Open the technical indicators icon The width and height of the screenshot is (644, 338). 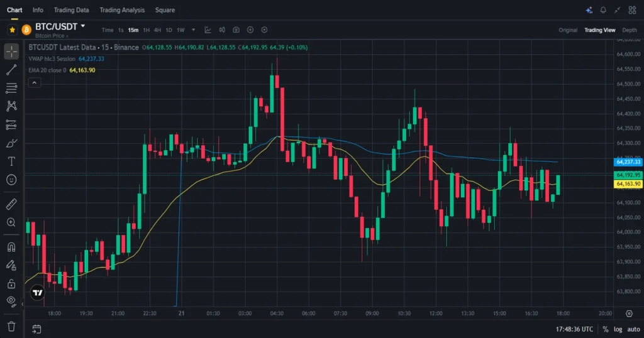coord(208,30)
